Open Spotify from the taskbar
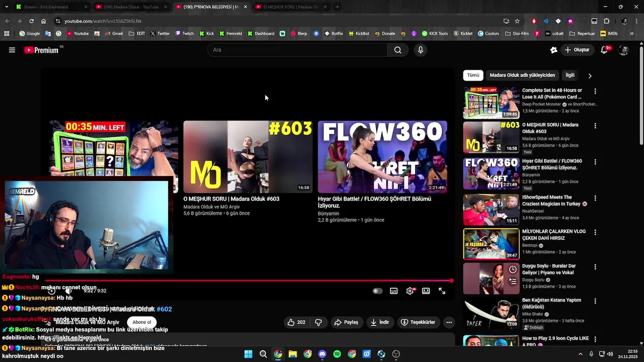Image resolution: width=644 pixels, height=362 pixels. 337,354
